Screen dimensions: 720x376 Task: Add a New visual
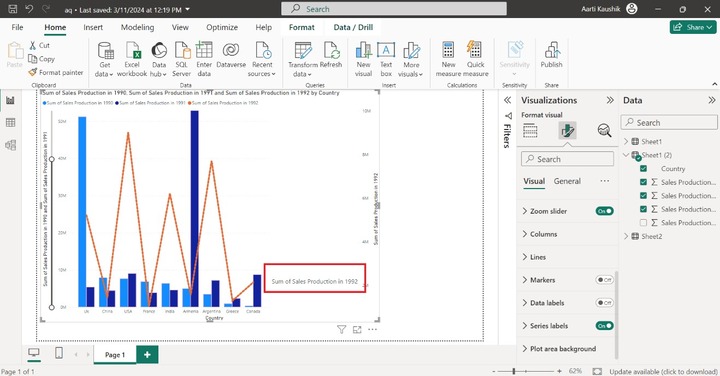363,59
